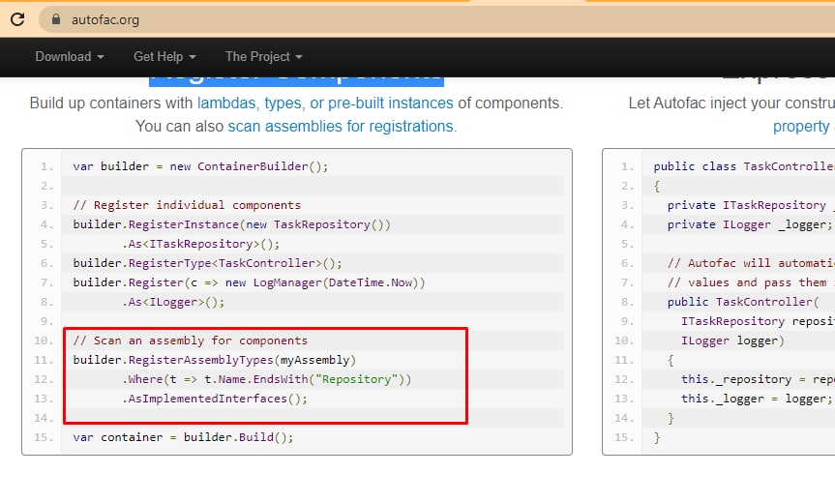Select 'this._repository = rep' assignment line
Viewport: 835px width, 504px height.
coord(758,379)
